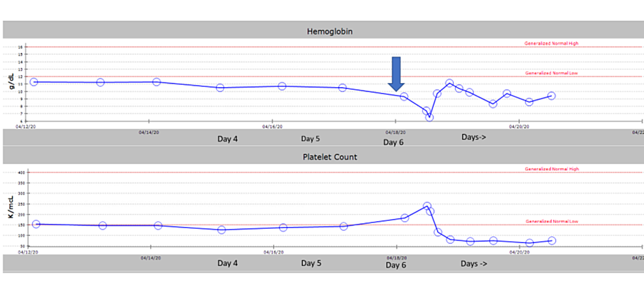The height and width of the screenshot is (293, 644).
Task: Select the last hemoglobin data point on the right
Action: pos(551,95)
